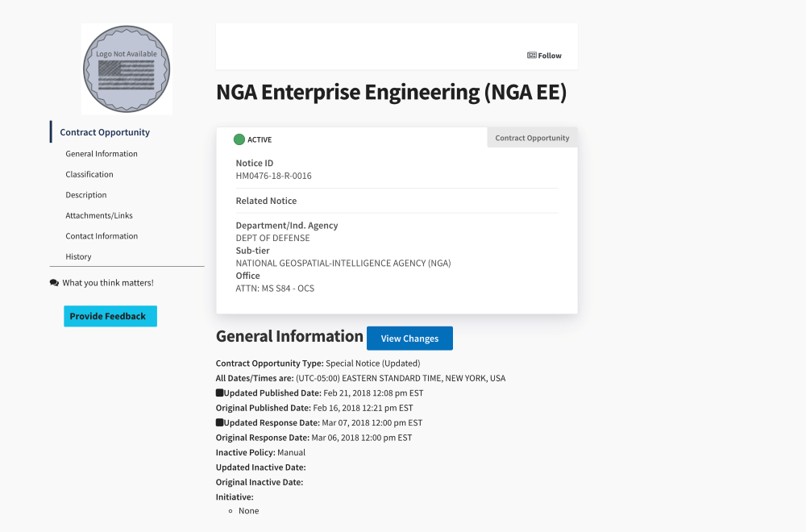Navigate to Description section
The width and height of the screenshot is (806, 532).
(x=86, y=195)
